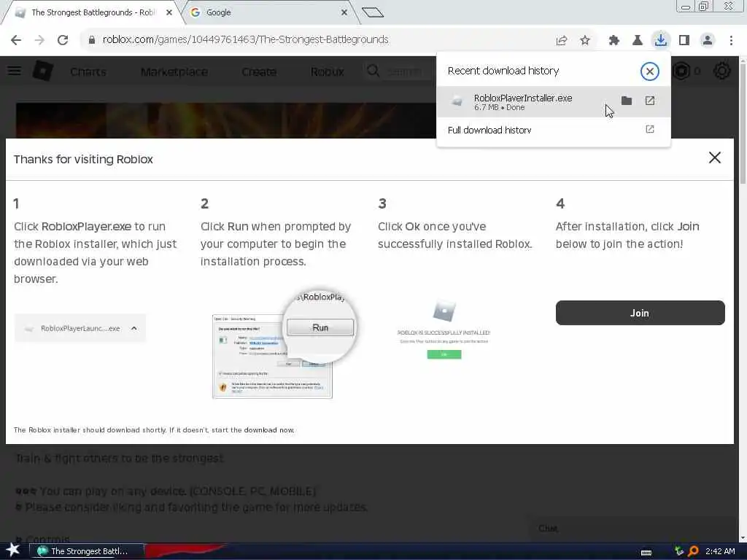Click the 'start the download now' link

(x=268, y=430)
